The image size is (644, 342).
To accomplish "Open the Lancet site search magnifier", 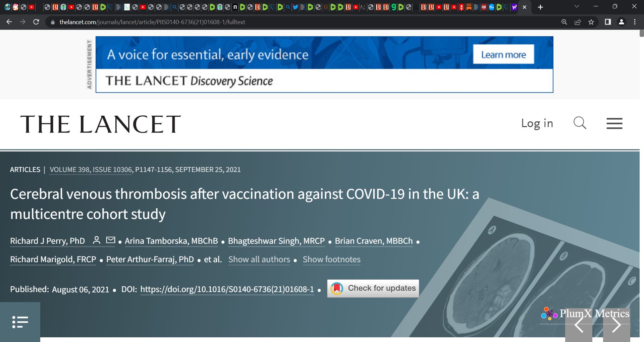I will point(580,123).
